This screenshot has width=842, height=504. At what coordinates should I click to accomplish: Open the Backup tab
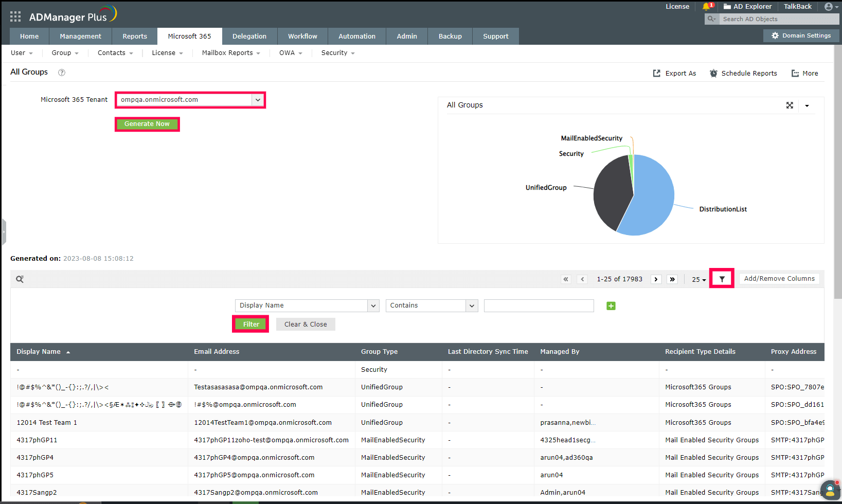pyautogui.click(x=450, y=37)
